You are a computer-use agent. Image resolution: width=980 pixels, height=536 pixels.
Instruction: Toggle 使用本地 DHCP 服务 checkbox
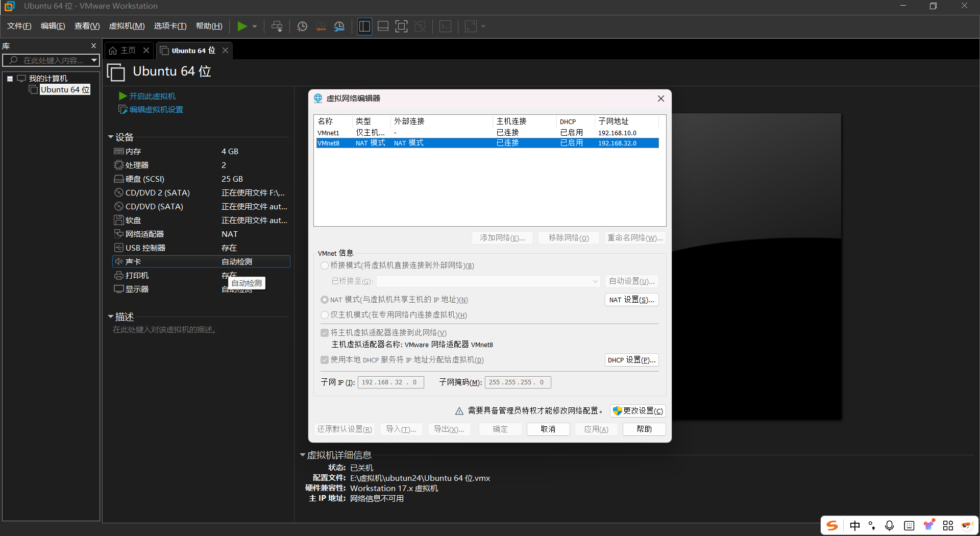coord(324,360)
